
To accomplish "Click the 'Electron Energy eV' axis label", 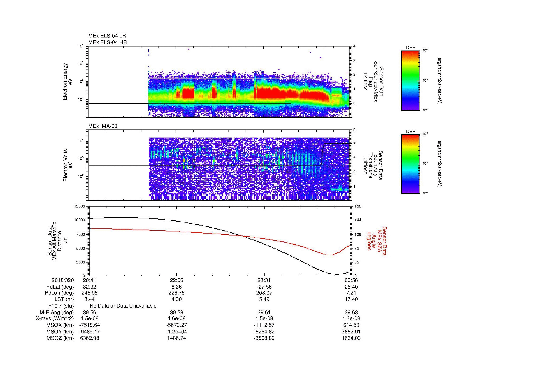I will click(x=67, y=82).
